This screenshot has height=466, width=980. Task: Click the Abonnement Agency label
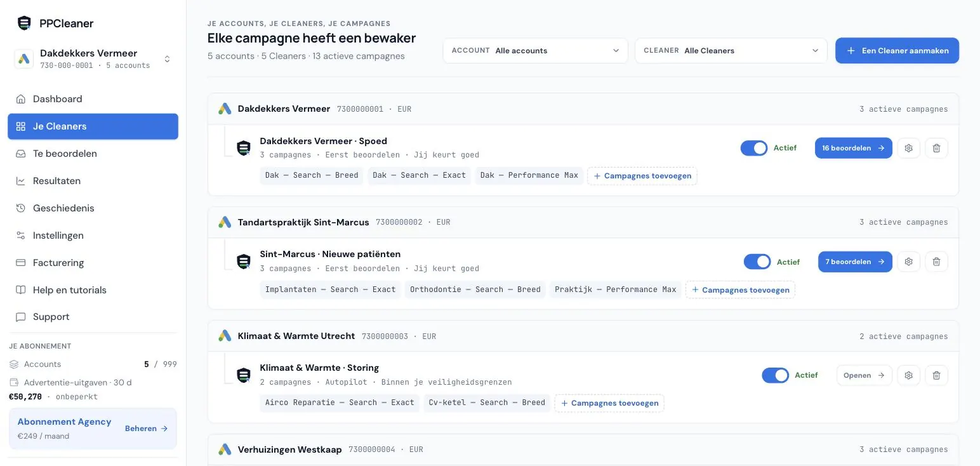64,422
